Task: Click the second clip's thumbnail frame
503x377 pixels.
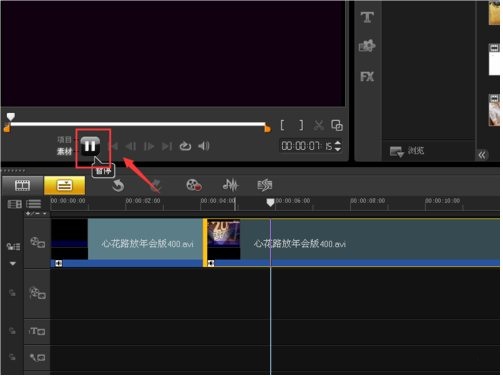Action: coord(224,239)
